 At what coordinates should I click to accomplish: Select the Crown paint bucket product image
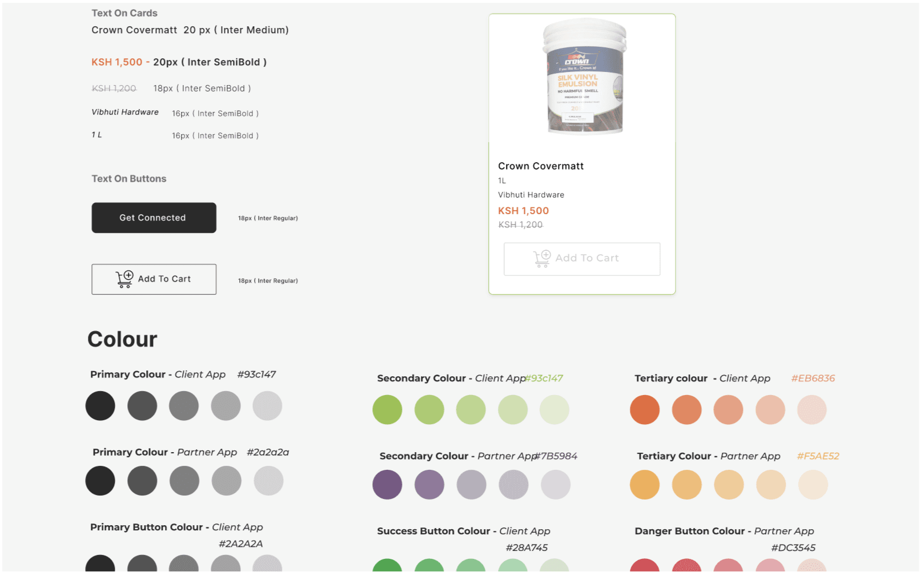coord(585,76)
